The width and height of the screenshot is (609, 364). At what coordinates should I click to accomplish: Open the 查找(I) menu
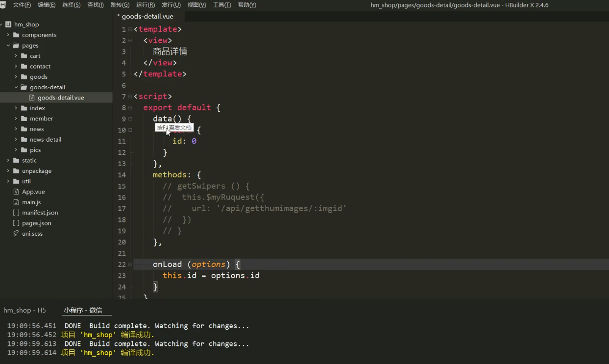(96, 5)
